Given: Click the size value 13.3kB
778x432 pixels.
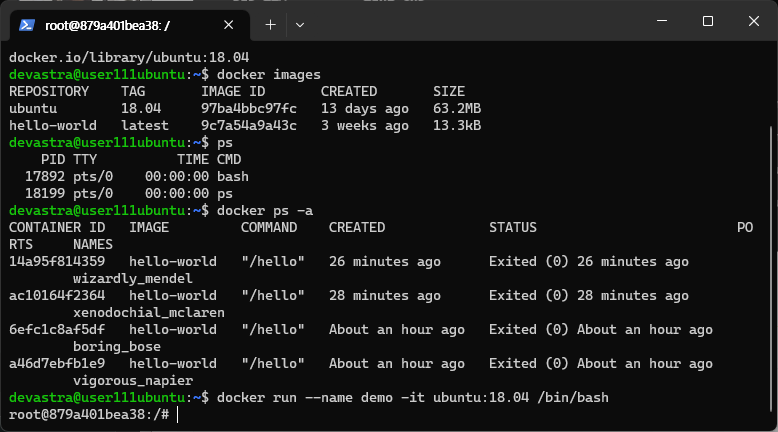Looking at the screenshot, I should click(x=457, y=125).
